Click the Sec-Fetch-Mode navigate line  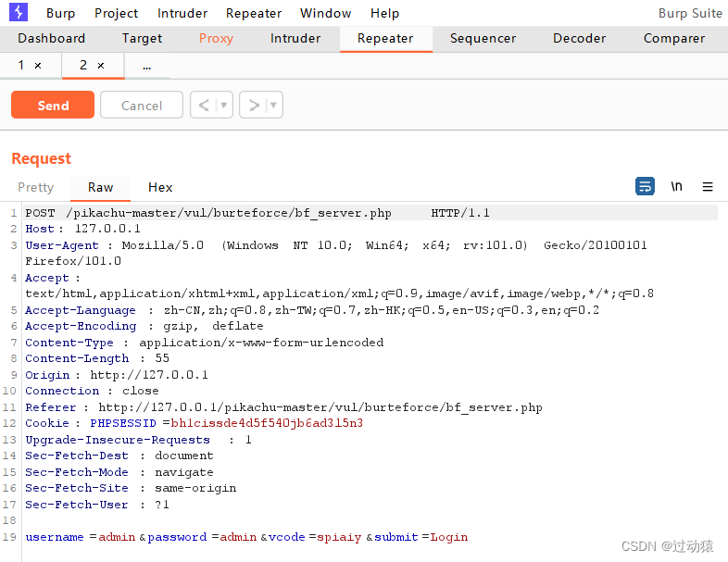coord(119,472)
